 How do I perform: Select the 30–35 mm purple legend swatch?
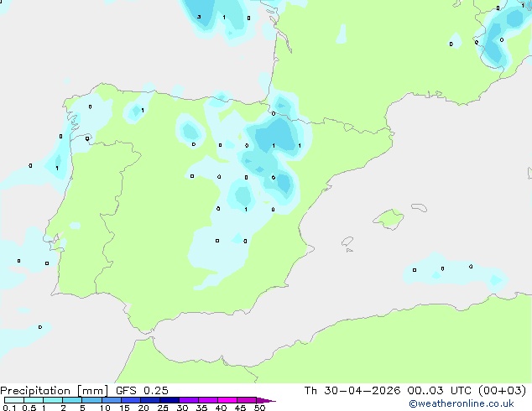(x=188, y=400)
